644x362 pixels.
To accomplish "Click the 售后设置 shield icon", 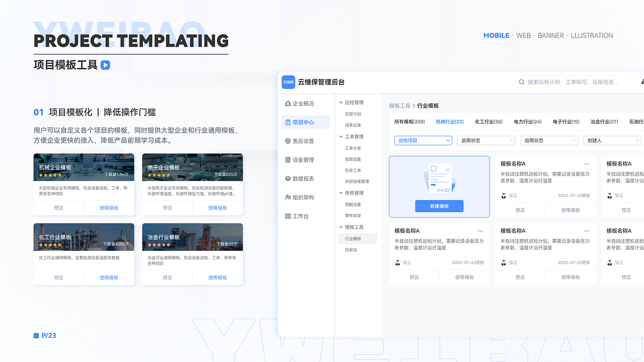I will point(288,141).
